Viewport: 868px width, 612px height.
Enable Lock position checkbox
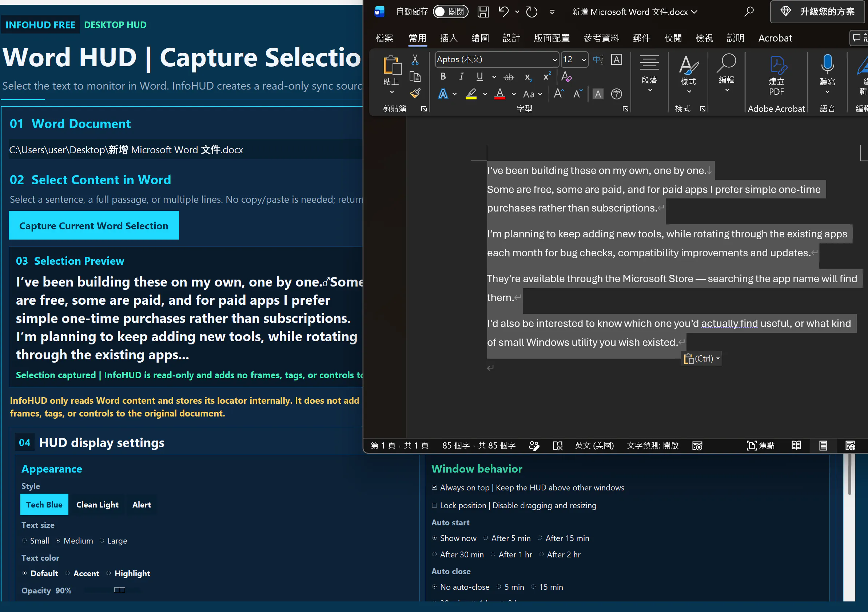(435, 505)
